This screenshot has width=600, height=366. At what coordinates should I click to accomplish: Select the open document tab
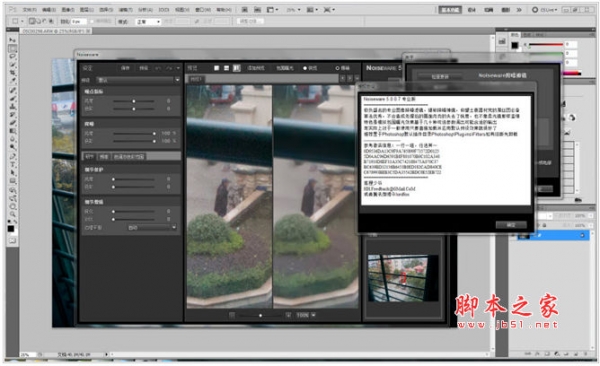[x=55, y=31]
